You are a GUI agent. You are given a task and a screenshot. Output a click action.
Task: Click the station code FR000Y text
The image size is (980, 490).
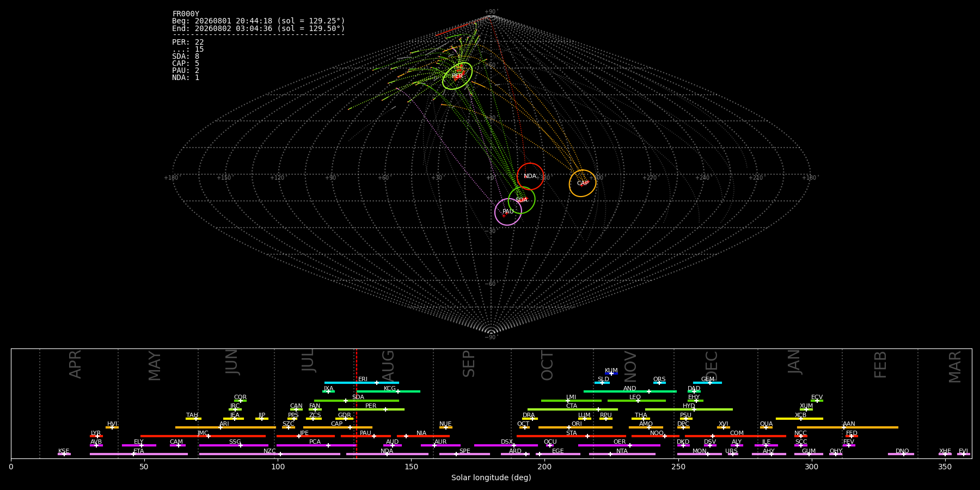[186, 14]
